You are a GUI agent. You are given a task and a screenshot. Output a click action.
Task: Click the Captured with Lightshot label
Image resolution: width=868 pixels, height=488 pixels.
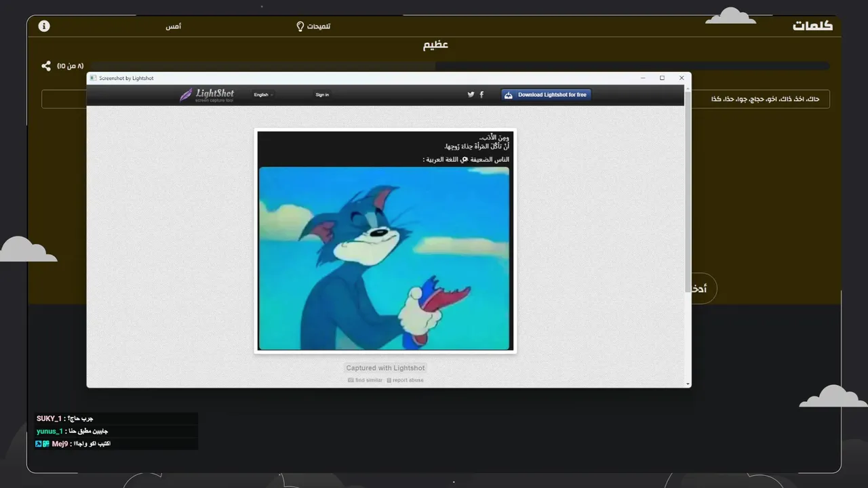tap(385, 368)
